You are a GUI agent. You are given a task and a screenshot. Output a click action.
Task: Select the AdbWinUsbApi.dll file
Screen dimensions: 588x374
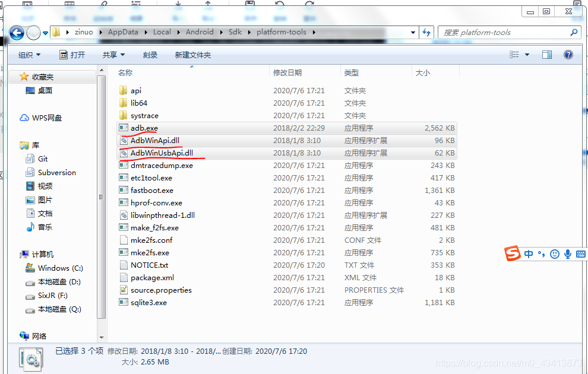click(287, 153)
